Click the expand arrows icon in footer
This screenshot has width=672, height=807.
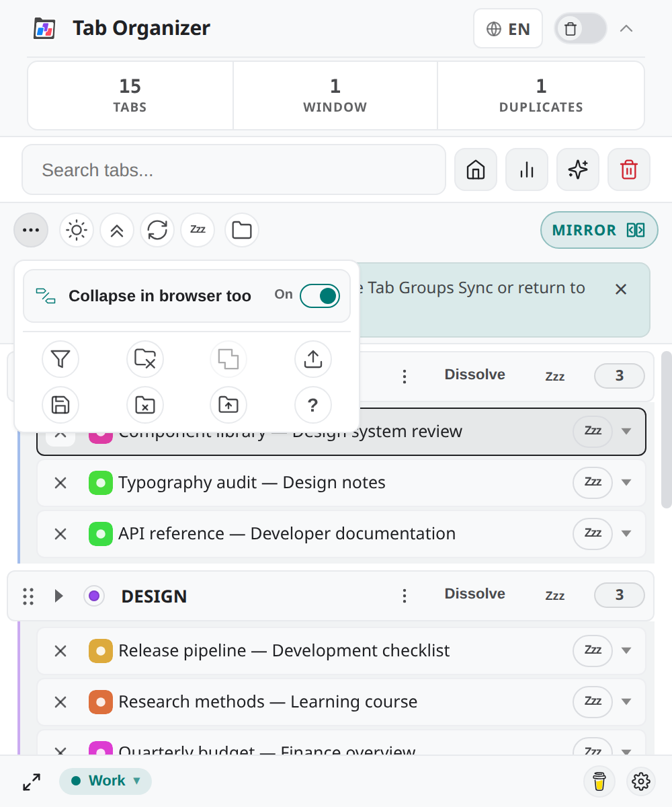pyautogui.click(x=32, y=781)
